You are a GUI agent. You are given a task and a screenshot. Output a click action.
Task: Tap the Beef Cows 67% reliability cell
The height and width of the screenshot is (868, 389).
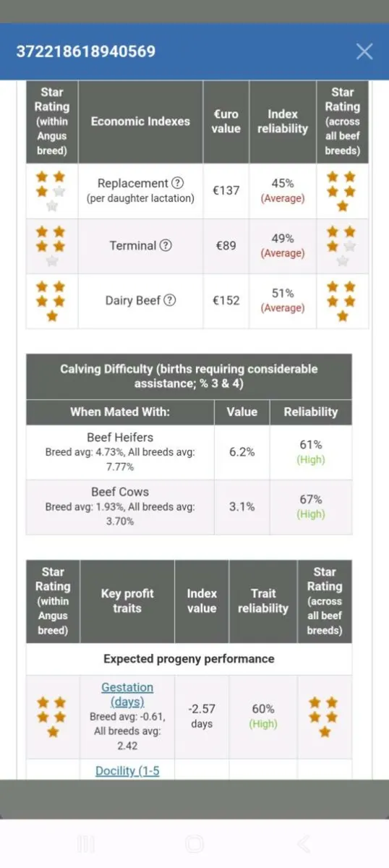click(311, 506)
